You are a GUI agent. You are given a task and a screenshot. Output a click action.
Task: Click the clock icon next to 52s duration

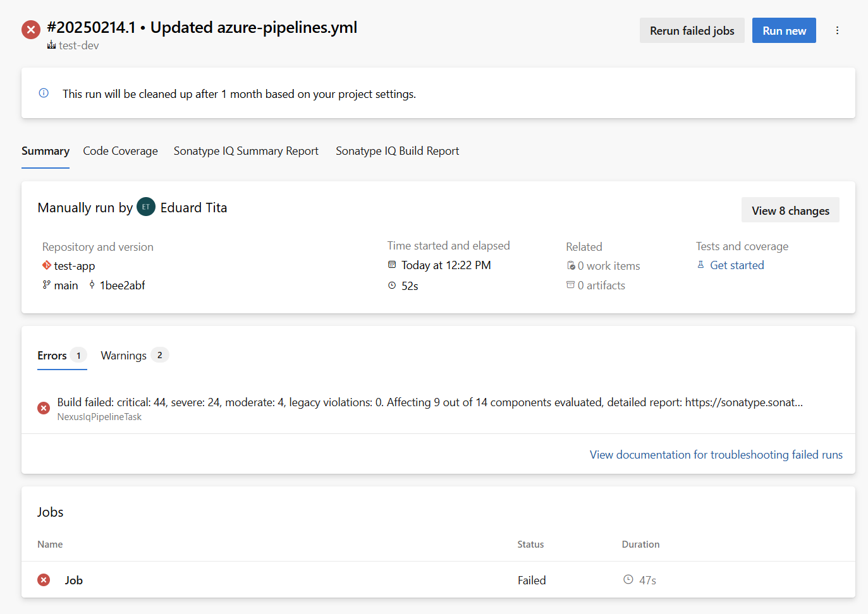point(392,286)
